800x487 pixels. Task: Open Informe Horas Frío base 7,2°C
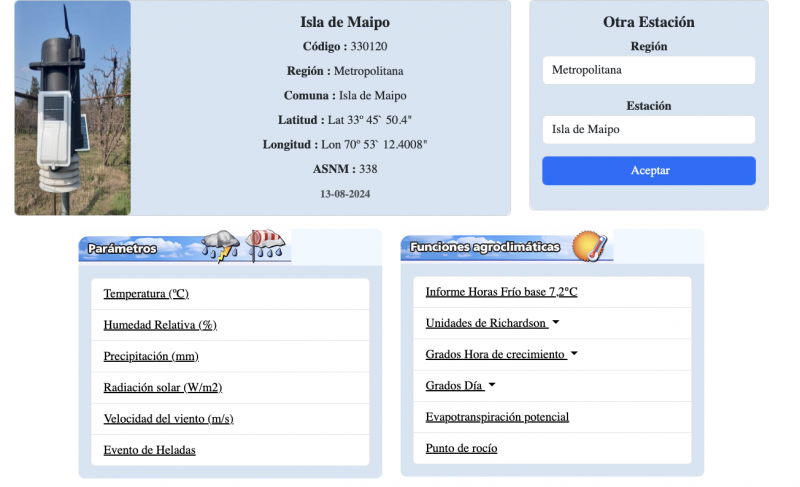pyautogui.click(x=501, y=292)
